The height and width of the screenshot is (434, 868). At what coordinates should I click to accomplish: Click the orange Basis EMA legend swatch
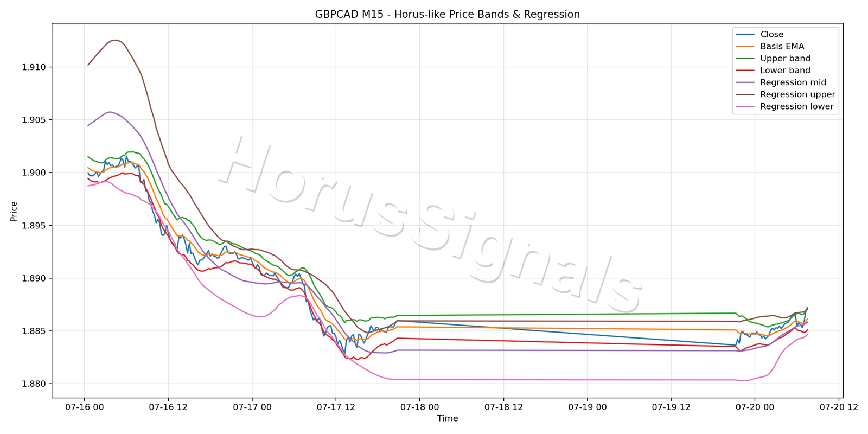745,47
